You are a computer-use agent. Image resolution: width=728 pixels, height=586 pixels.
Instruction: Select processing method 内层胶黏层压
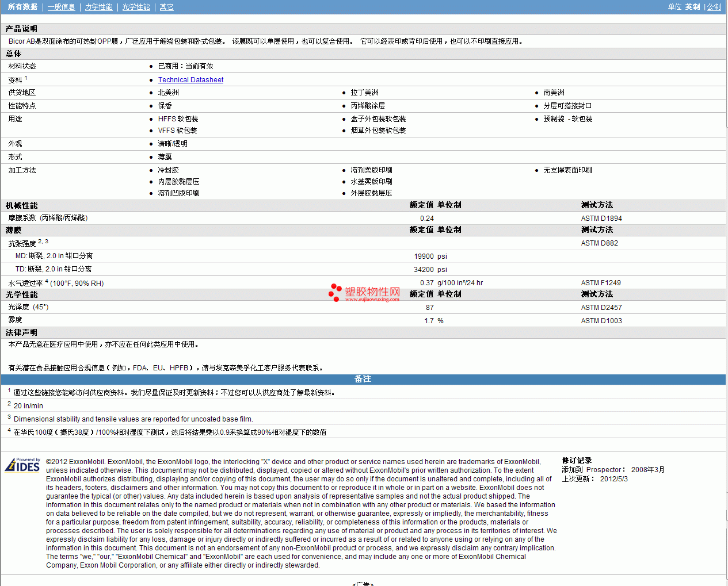coord(179,182)
